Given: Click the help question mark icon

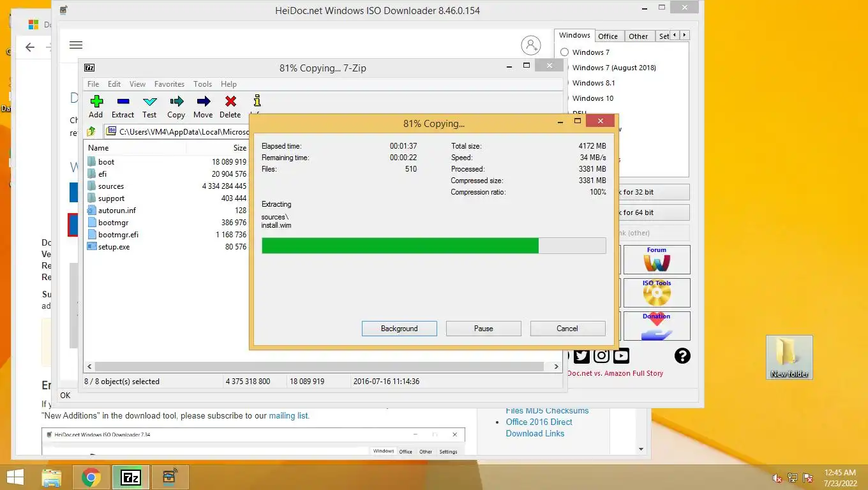Looking at the screenshot, I should 682,356.
